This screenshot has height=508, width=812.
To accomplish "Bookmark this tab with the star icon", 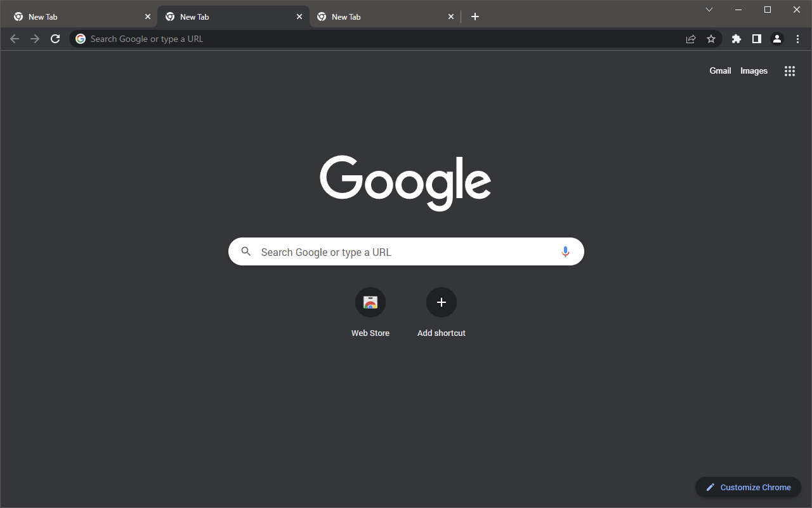I will (711, 39).
